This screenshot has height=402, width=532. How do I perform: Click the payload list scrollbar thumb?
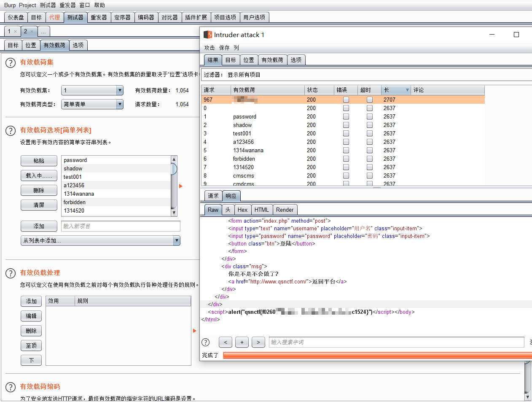174,169
